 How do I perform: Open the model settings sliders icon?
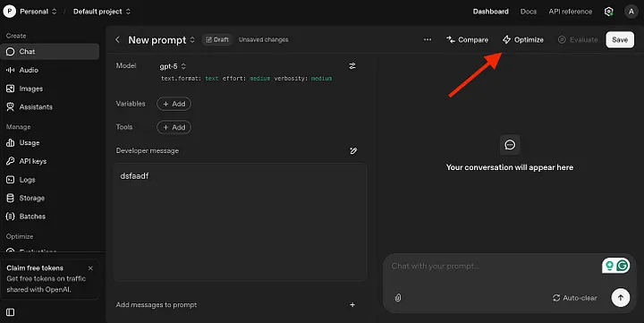tap(352, 66)
